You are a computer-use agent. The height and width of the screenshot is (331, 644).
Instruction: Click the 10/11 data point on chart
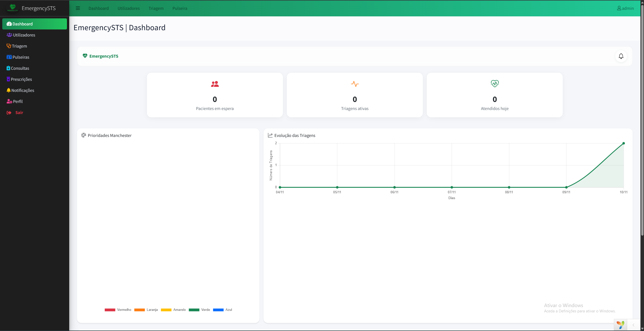coord(623,143)
